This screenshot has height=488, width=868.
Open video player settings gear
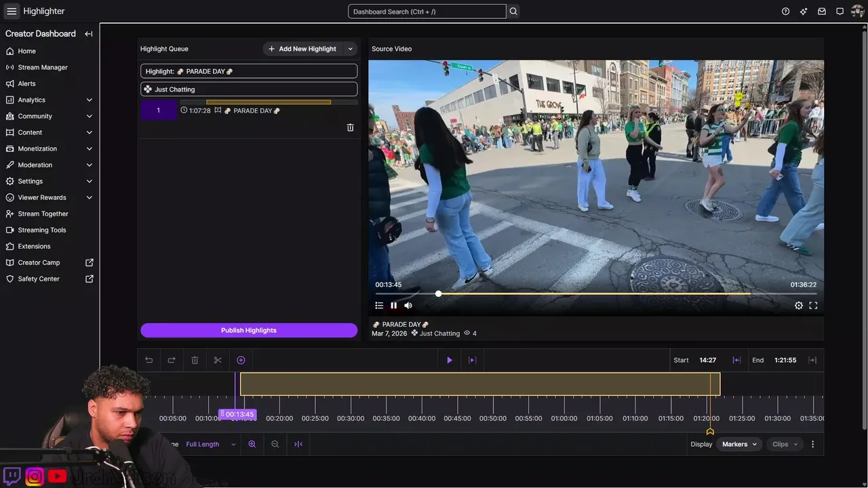point(799,306)
